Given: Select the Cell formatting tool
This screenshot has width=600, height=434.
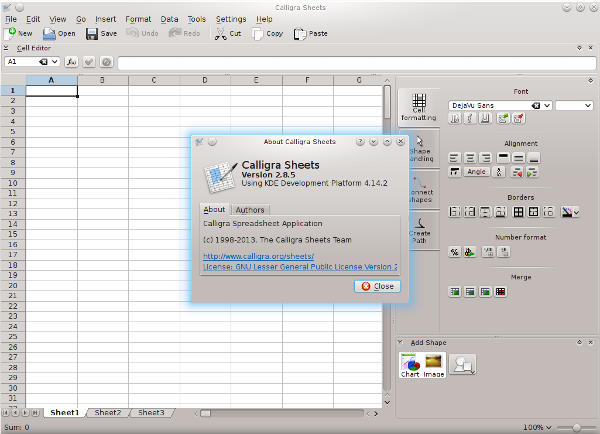Looking at the screenshot, I should (x=419, y=107).
